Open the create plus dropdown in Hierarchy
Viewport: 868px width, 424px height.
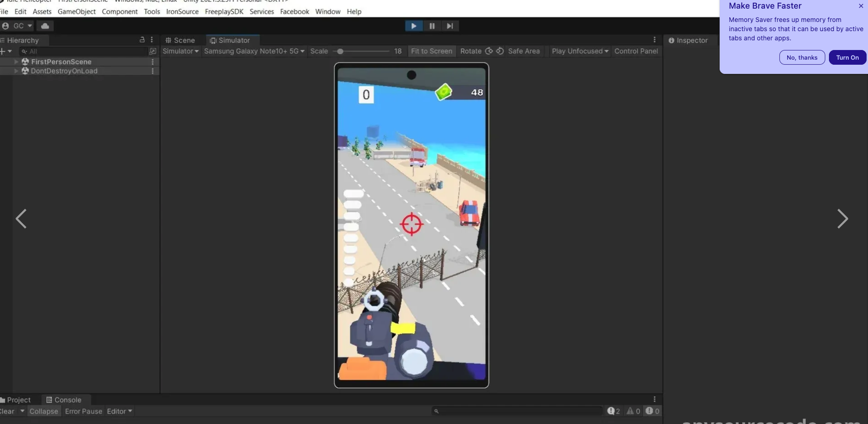6,51
